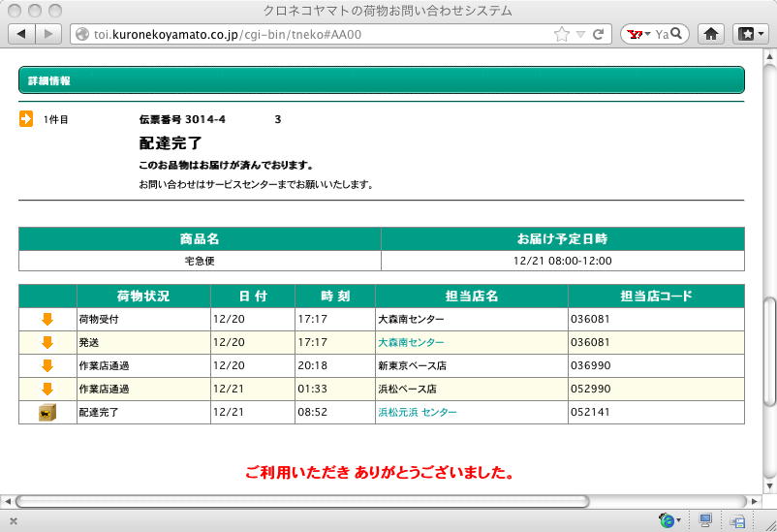Screen dimensions: 777x532
Task: Click the orange down arrow in 発送 row
Action: point(47,342)
